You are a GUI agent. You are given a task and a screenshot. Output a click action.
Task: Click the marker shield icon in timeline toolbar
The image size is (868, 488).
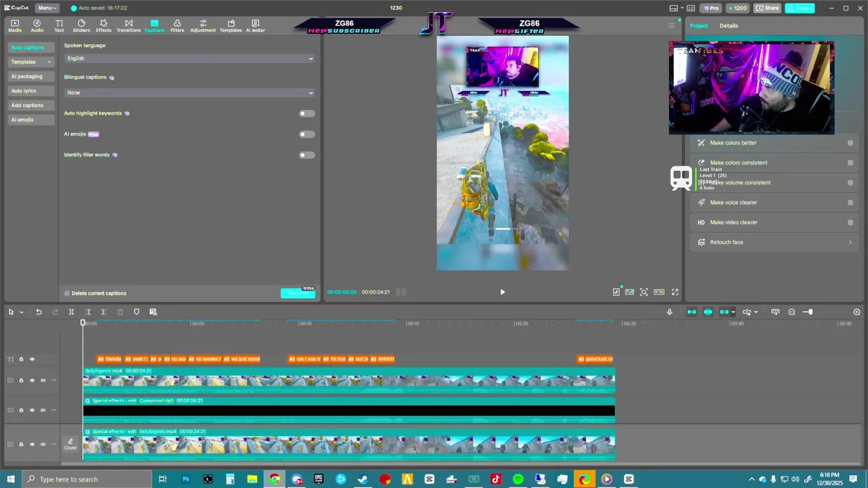[136, 312]
